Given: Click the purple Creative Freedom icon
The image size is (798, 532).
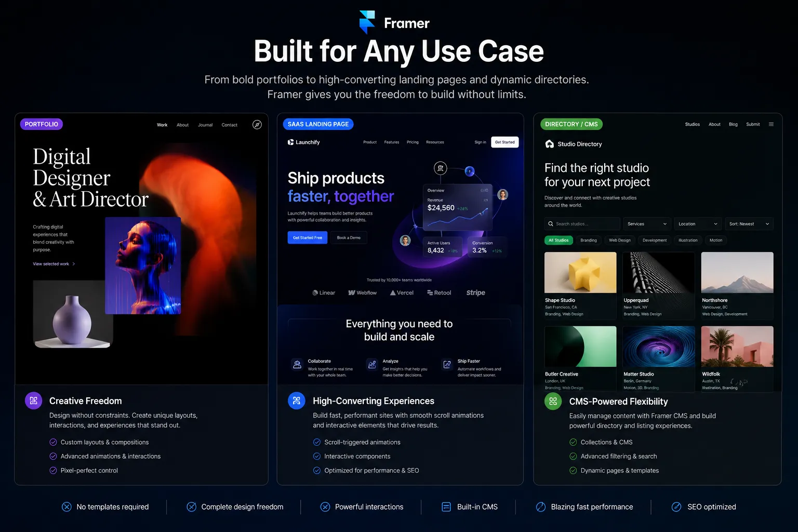Looking at the screenshot, I should (34, 401).
